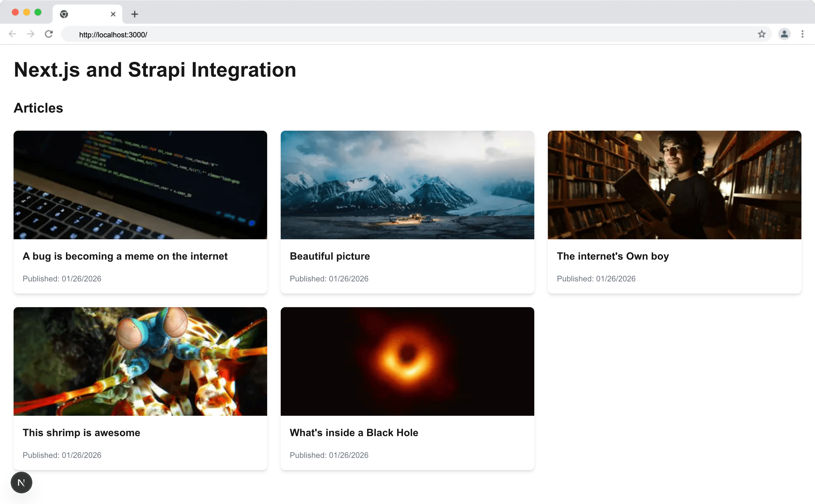
Task: Click the browser back arrow
Action: [x=12, y=34]
